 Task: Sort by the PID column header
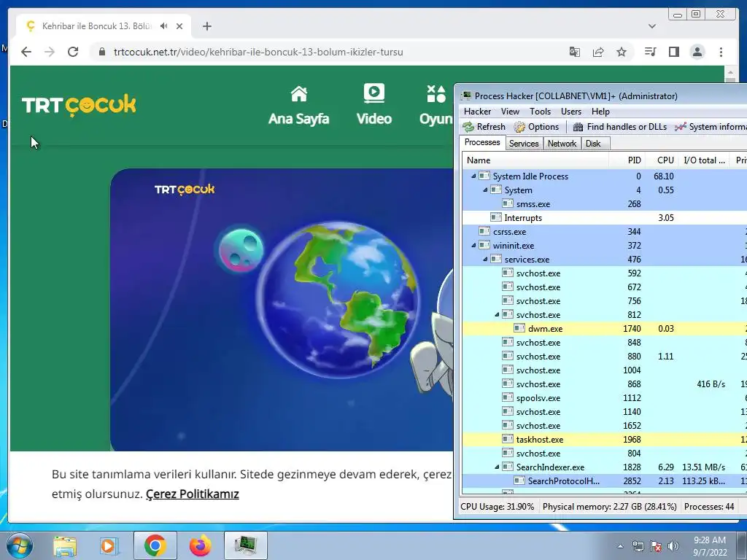[x=627, y=160]
